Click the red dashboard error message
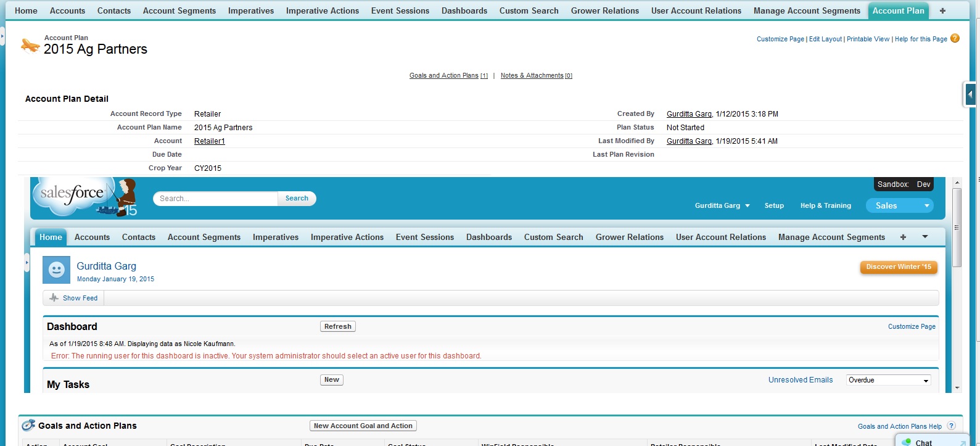 pos(266,356)
